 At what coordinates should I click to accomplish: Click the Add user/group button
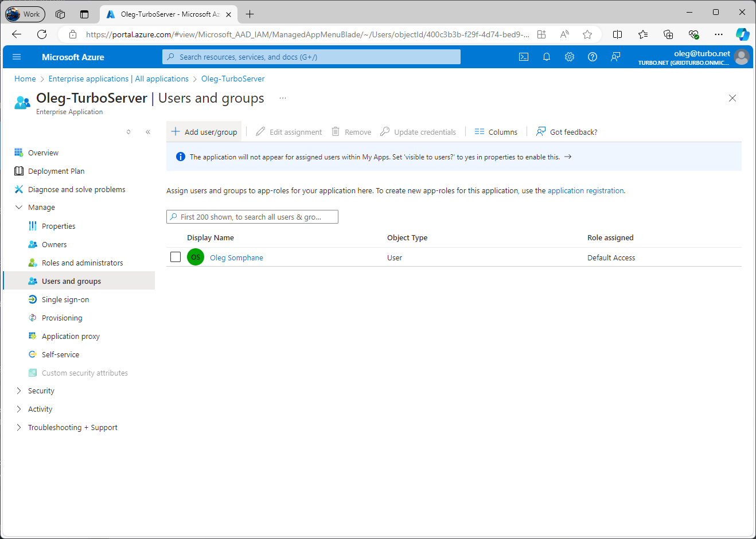pyautogui.click(x=204, y=131)
